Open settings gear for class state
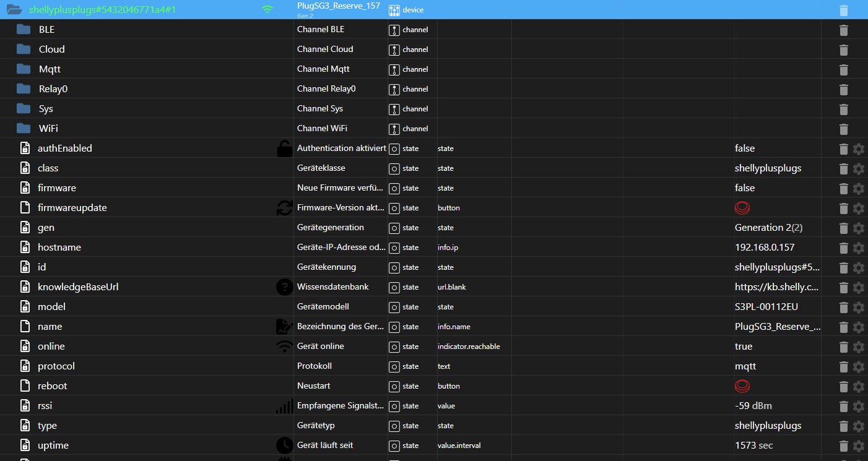868x461 pixels. [858, 168]
